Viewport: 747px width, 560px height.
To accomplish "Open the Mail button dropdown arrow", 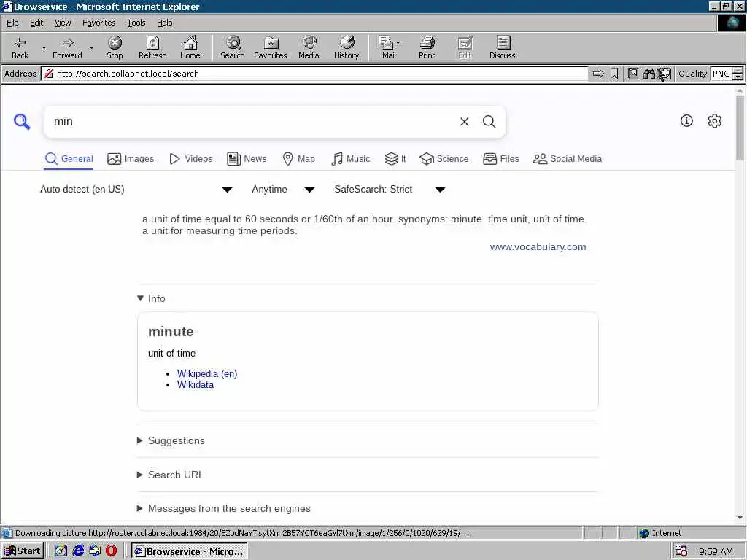I will coord(398,43).
